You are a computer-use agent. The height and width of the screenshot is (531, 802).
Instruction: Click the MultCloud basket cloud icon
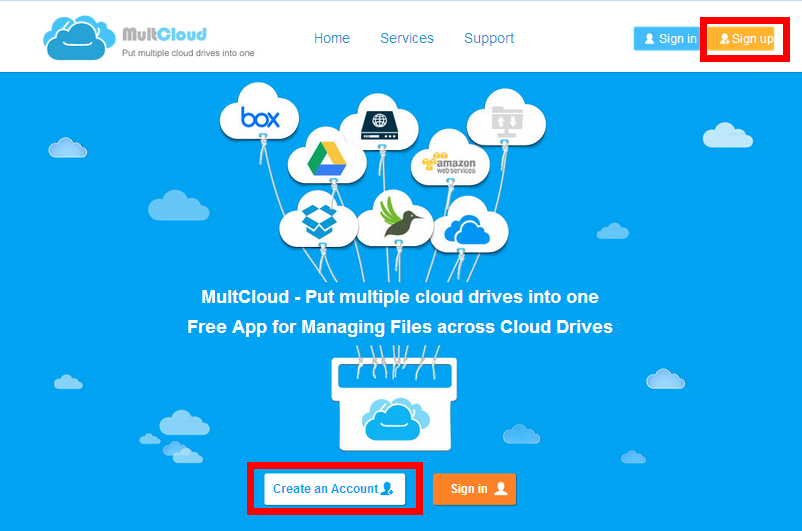point(395,418)
